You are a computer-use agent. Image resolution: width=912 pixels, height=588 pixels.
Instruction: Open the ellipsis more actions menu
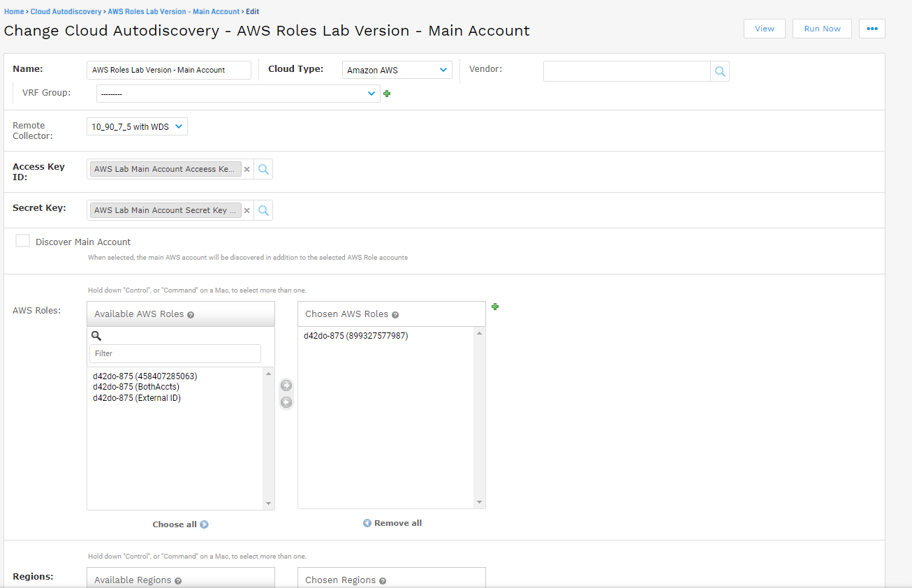[x=871, y=29]
